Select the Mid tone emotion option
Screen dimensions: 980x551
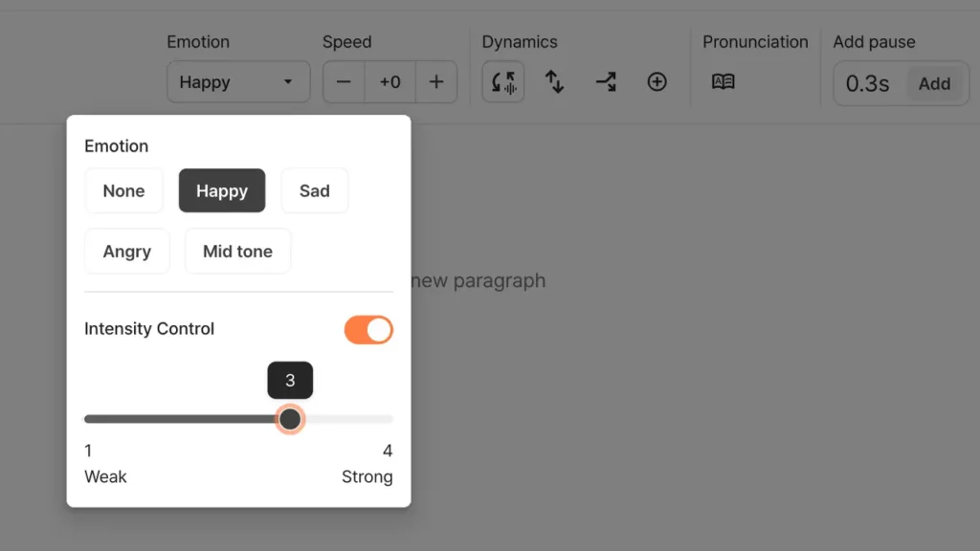coord(237,252)
